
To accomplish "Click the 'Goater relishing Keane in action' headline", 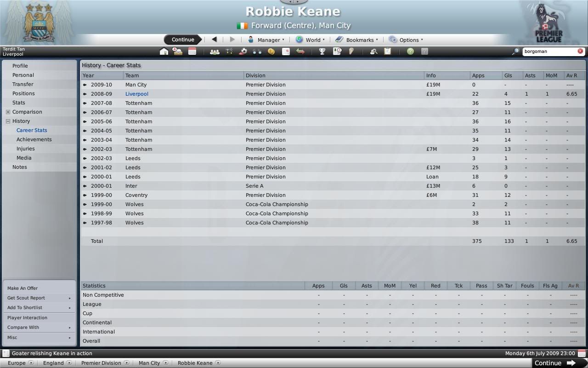I will click(52, 353).
